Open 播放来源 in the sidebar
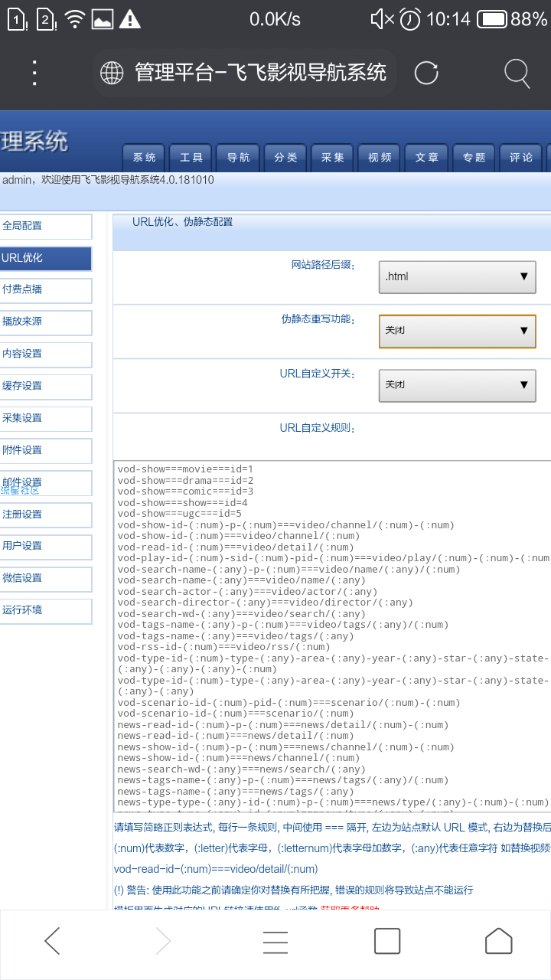The width and height of the screenshot is (551, 980). coord(45,322)
